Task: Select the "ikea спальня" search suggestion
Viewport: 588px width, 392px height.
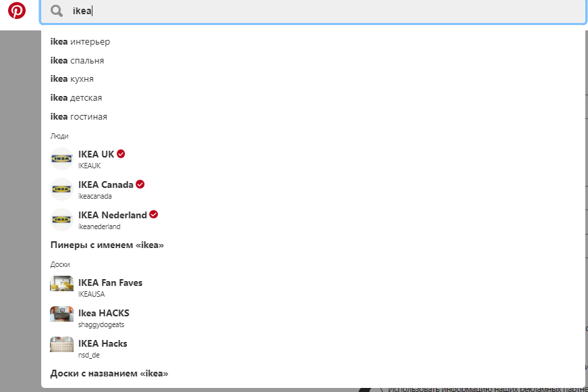Action: point(77,61)
